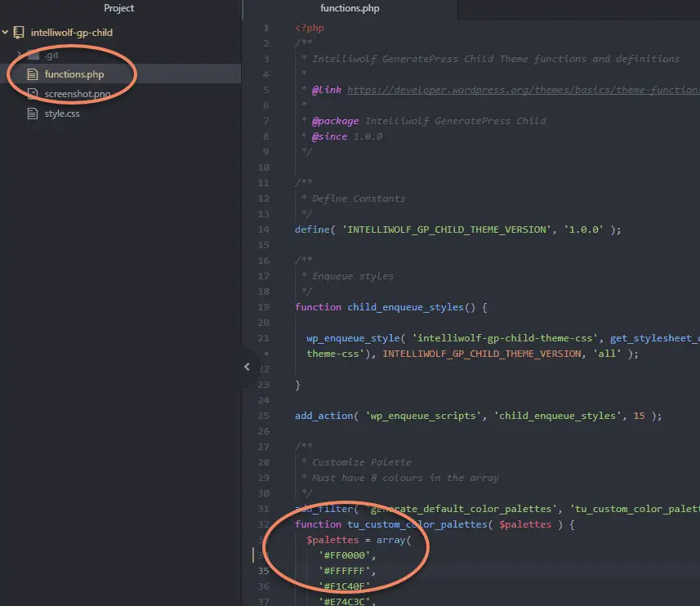This screenshot has height=606, width=700.
Task: Click the style.css file icon
Action: coord(33,114)
